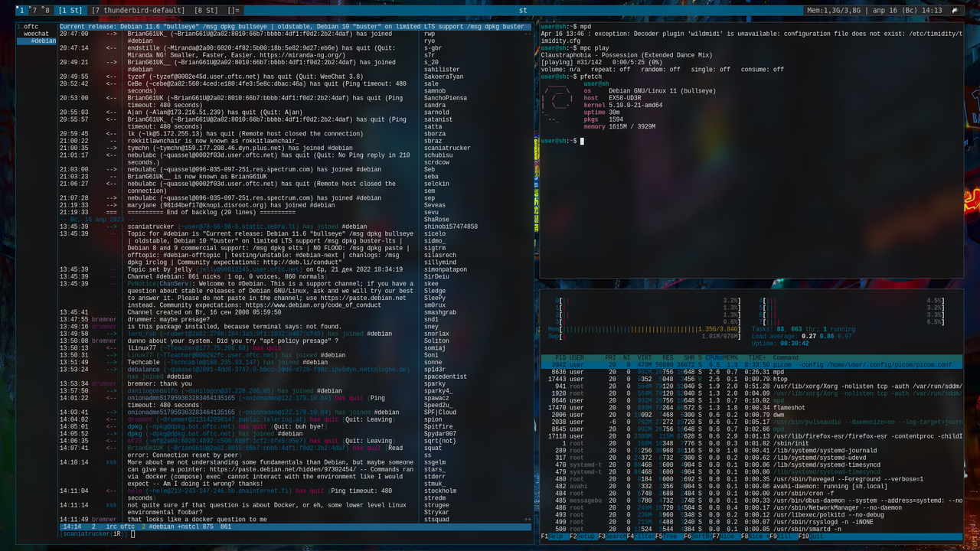Select the avahi-daemon process row
The image size is (980, 551).
point(752,486)
